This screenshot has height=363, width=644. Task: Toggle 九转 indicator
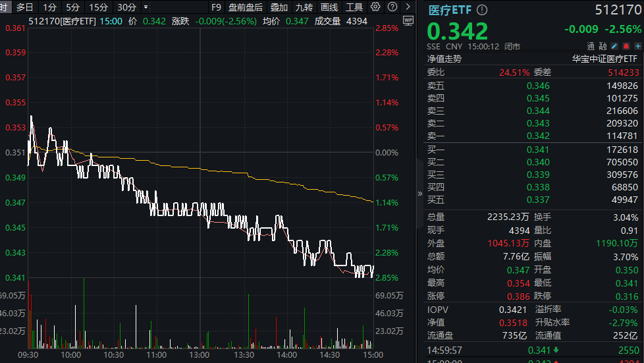304,7
